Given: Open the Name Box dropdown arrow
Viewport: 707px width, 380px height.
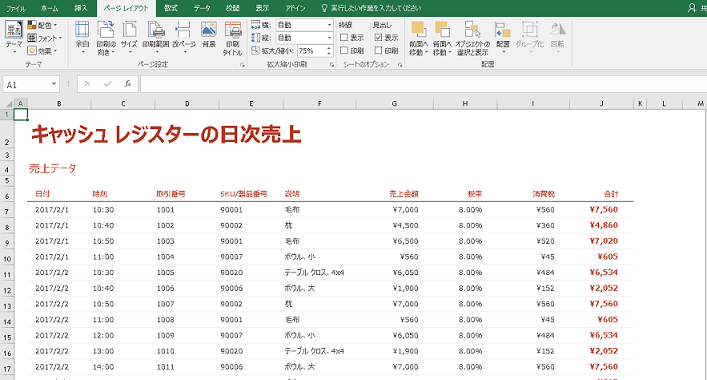Looking at the screenshot, I should (x=54, y=84).
